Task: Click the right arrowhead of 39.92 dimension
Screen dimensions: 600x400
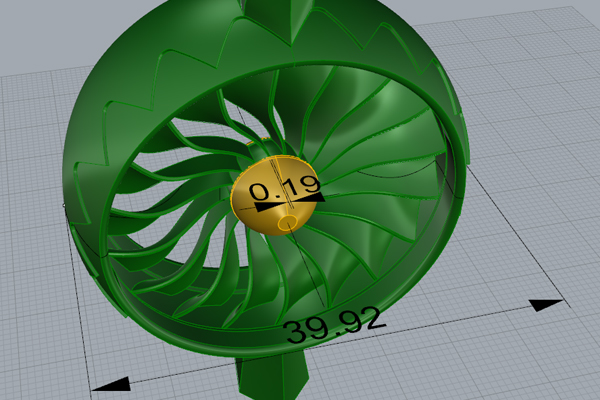Action: (x=546, y=305)
